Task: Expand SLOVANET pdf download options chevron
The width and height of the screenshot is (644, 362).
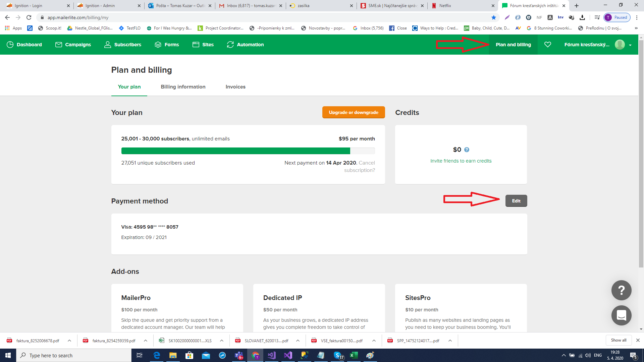Action: pyautogui.click(x=298, y=341)
